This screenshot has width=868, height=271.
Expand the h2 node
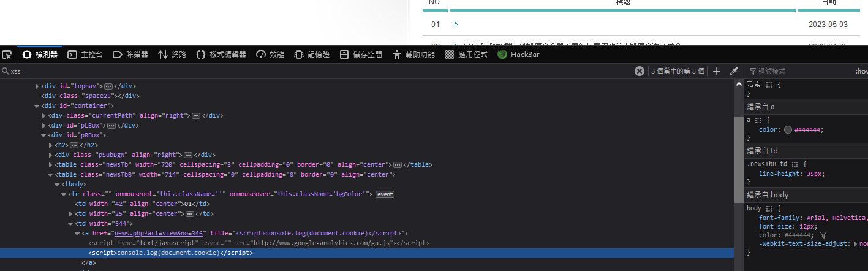(50, 145)
